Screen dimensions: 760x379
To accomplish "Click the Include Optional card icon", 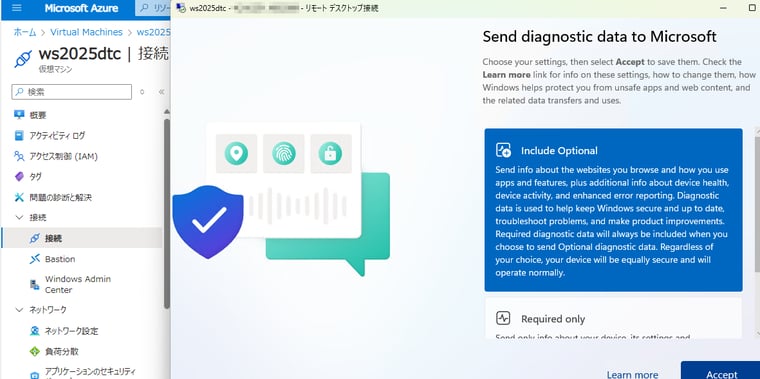I will pyautogui.click(x=504, y=150).
